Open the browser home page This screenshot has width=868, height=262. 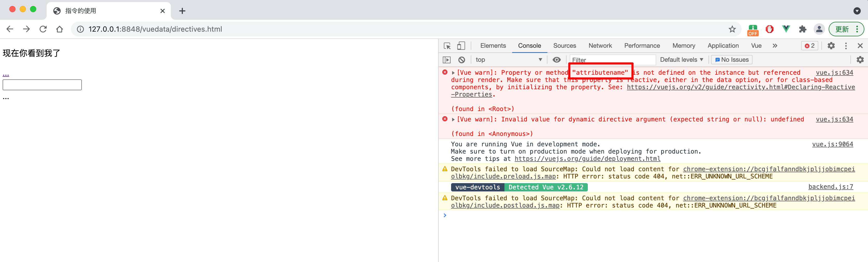click(x=60, y=29)
